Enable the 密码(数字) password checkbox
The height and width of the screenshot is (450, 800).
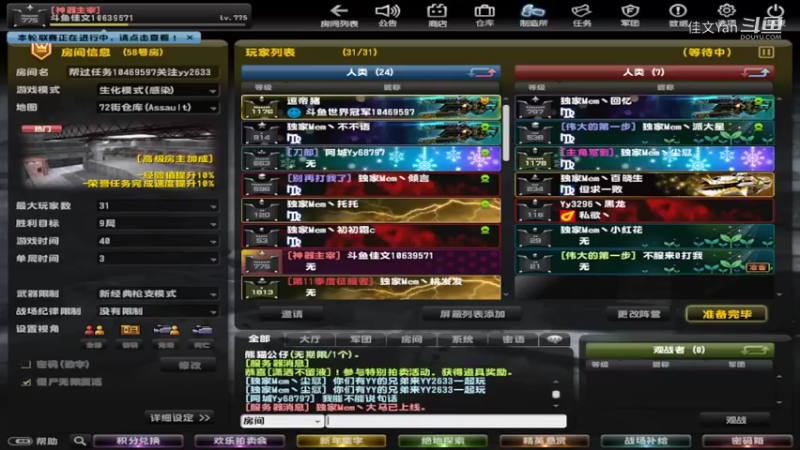tap(26, 364)
